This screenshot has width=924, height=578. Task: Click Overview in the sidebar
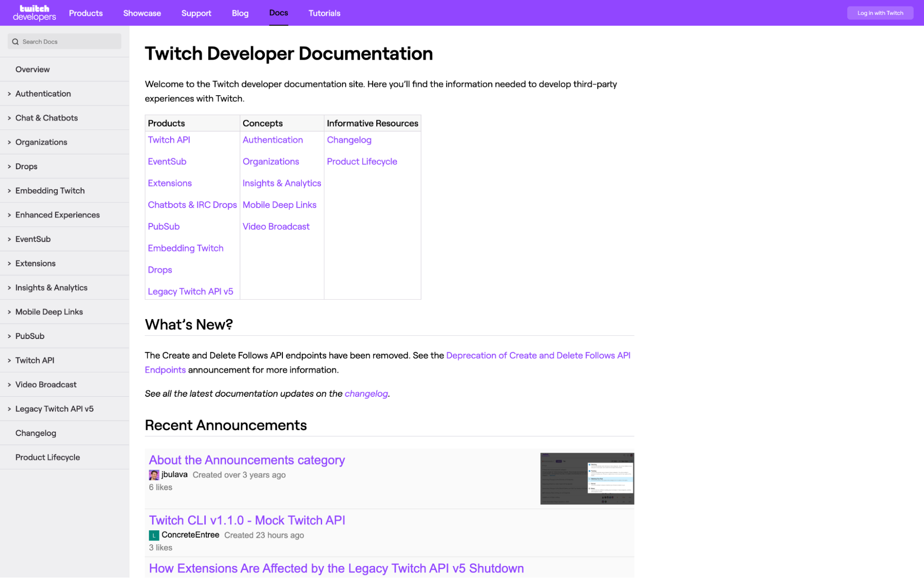pos(32,69)
